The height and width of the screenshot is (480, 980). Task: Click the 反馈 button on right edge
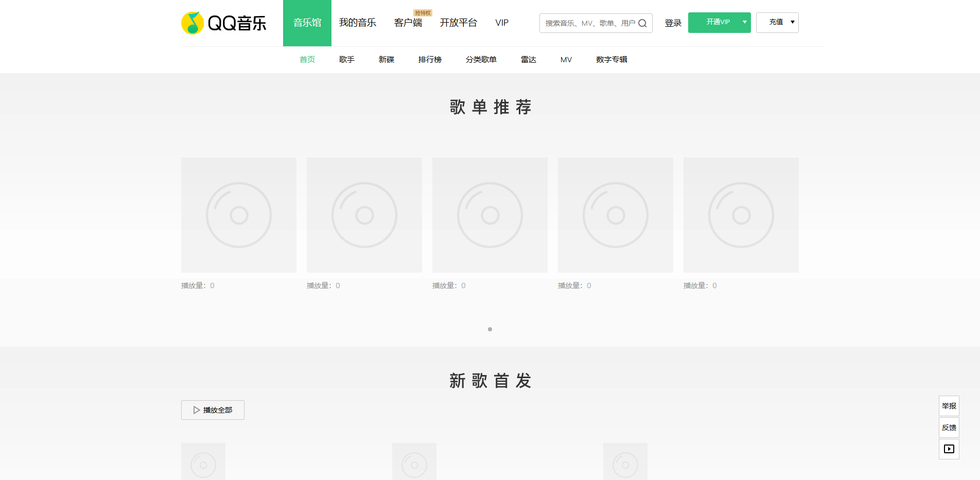(x=949, y=427)
